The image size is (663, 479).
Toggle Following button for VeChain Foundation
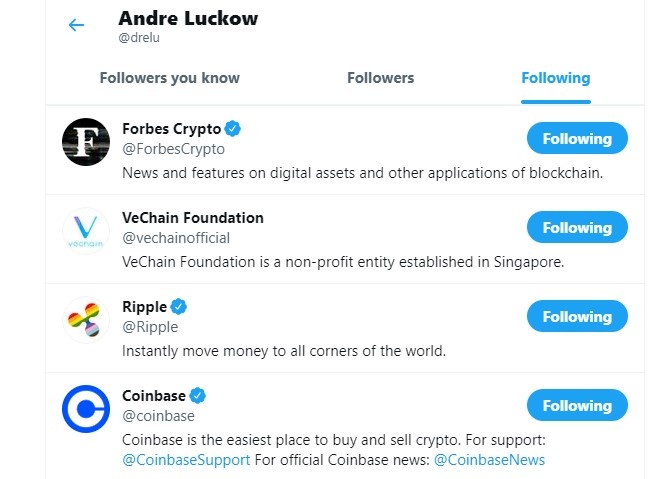[577, 228]
